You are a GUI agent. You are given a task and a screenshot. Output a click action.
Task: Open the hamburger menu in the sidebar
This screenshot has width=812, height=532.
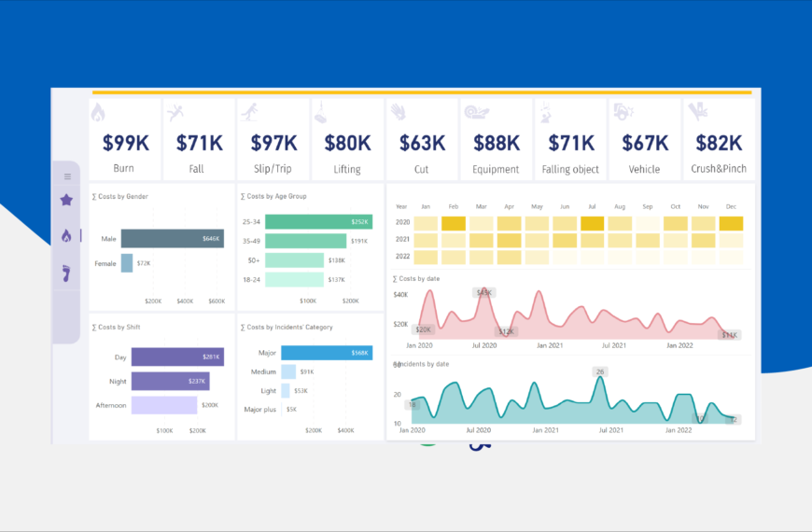[67, 176]
